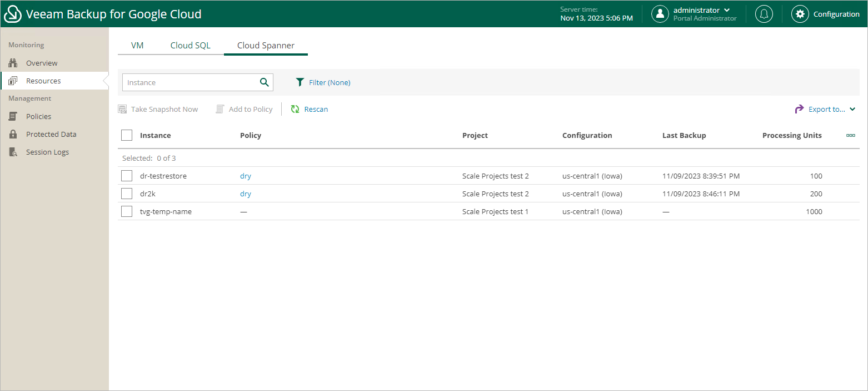Sort by the Project column header
This screenshot has width=868, height=391.
(x=475, y=135)
